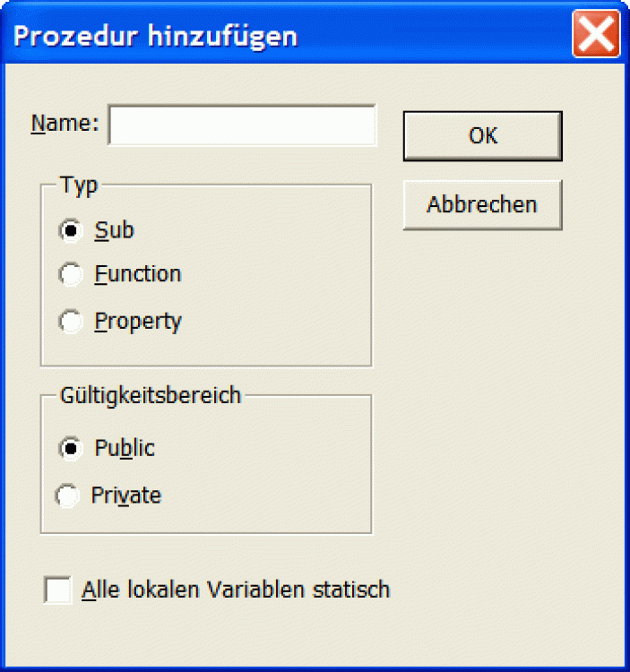Viewport: 630px width, 672px height.
Task: Click the Gültigkeitsbereich group heading
Action: coord(151,395)
